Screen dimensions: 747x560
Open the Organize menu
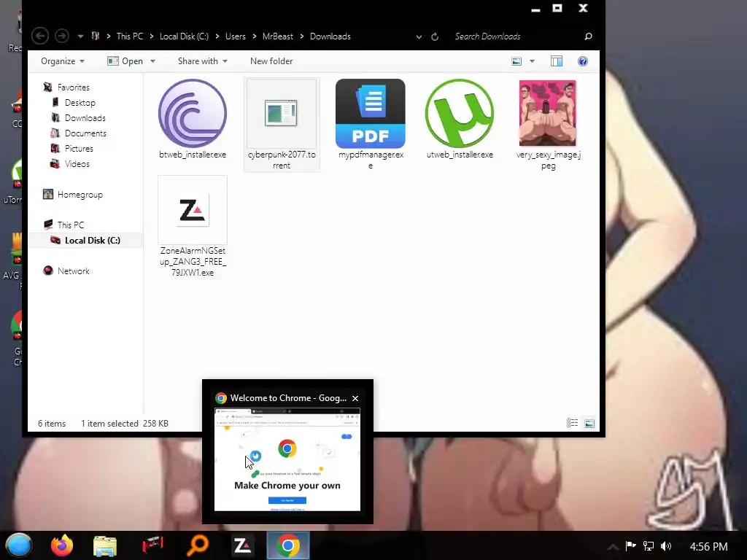tap(63, 61)
